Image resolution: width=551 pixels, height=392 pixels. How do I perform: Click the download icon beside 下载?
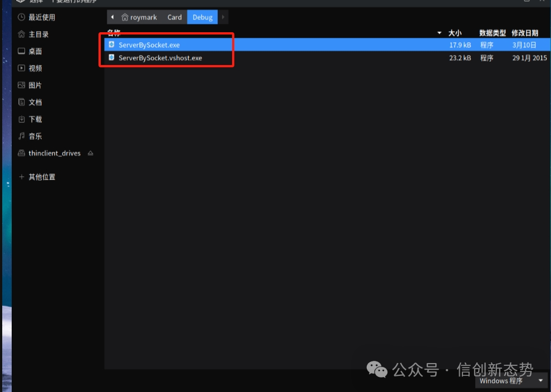pos(22,119)
